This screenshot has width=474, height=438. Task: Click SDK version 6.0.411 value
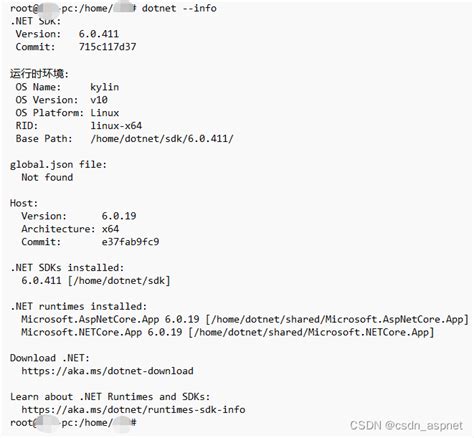point(99,34)
